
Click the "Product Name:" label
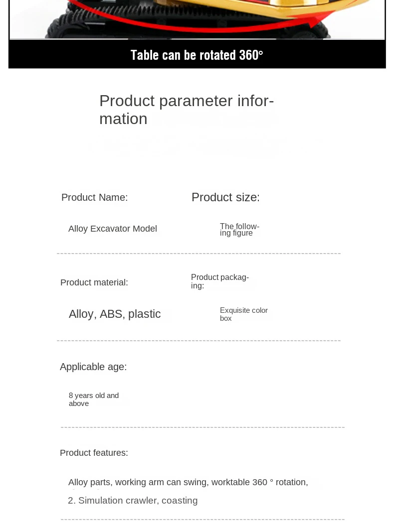tap(94, 197)
